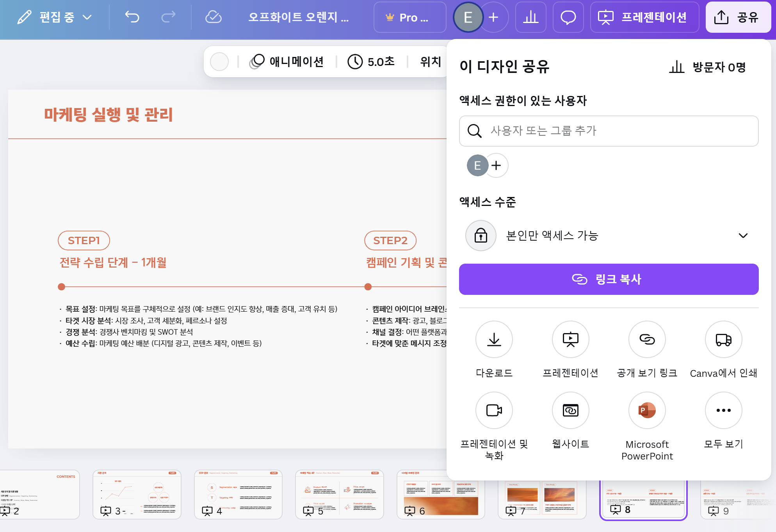
Task: Open the insights bar chart icon
Action: click(530, 17)
